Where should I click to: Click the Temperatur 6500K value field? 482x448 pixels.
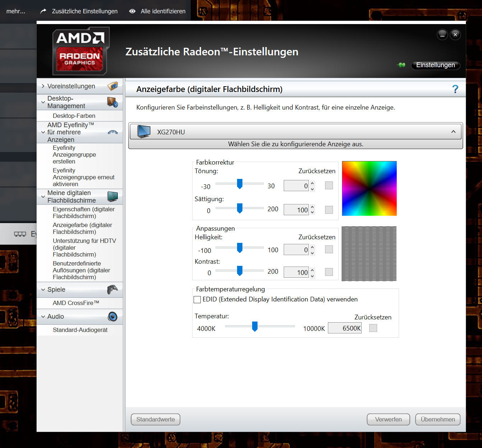click(x=345, y=328)
